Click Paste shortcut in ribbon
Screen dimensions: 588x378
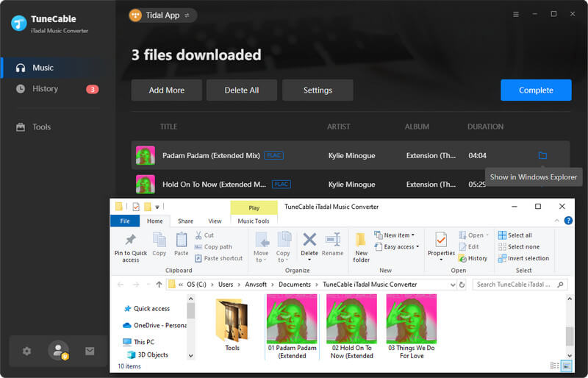pos(218,259)
